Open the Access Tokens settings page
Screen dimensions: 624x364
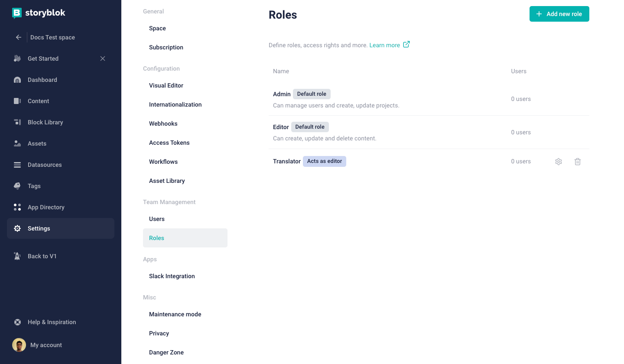point(169,143)
